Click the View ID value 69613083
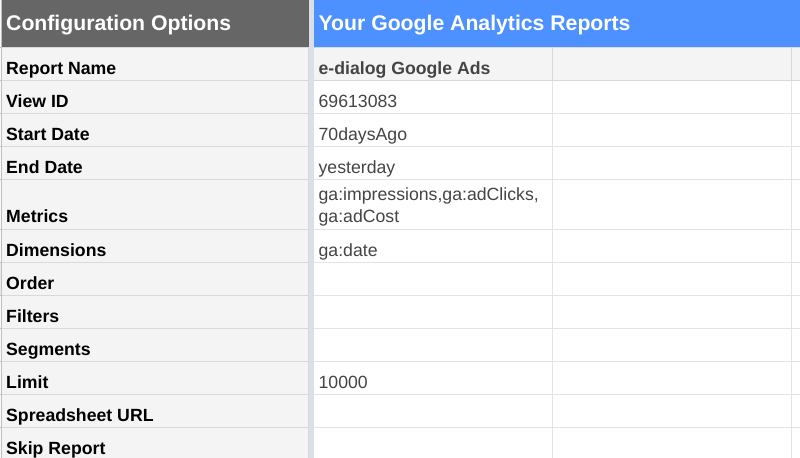800x458 pixels. [x=432, y=101]
